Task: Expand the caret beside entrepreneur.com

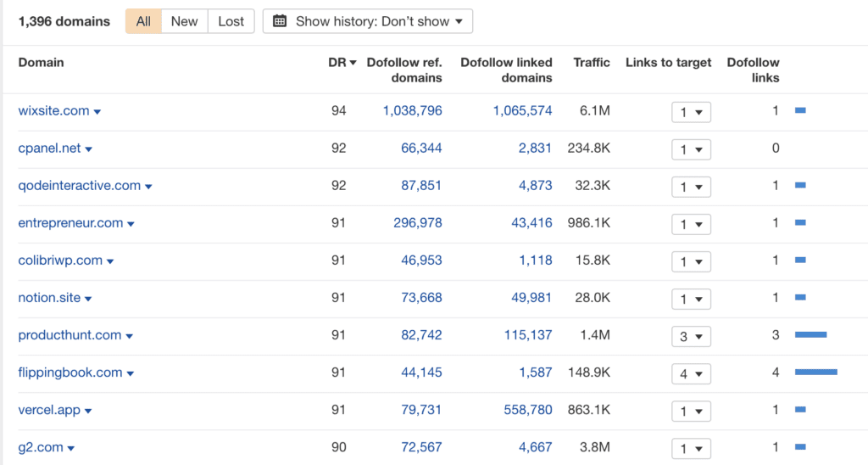Action: (131, 224)
